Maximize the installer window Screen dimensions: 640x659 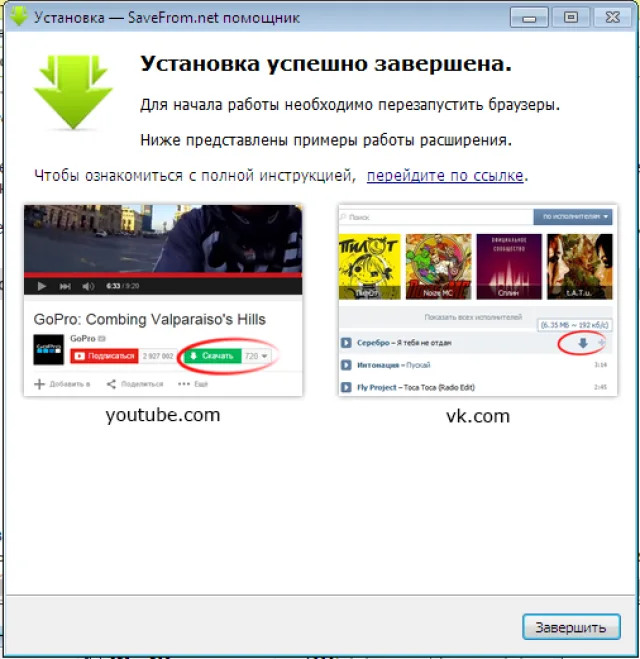pos(571,18)
